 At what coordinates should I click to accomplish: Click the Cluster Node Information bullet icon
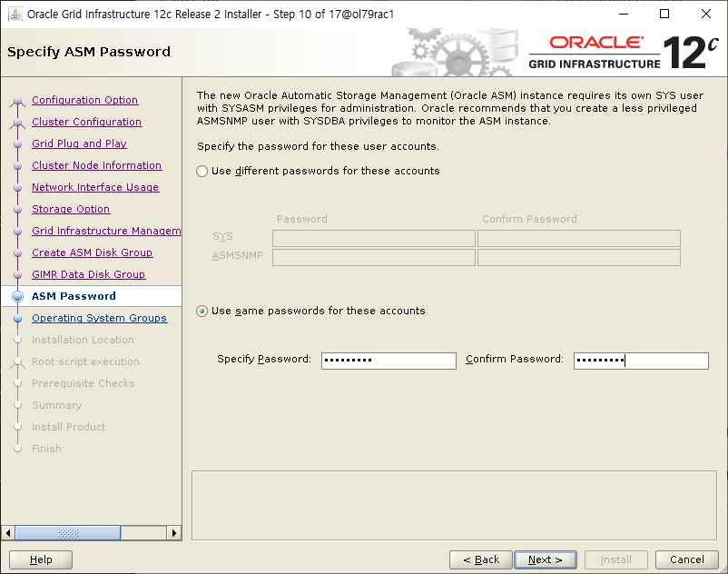[17, 166]
